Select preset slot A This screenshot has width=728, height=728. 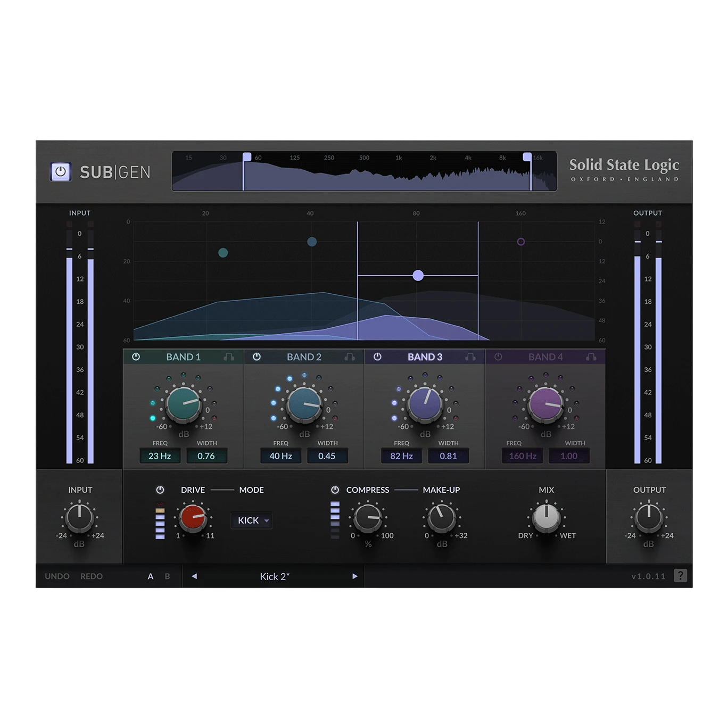[151, 576]
